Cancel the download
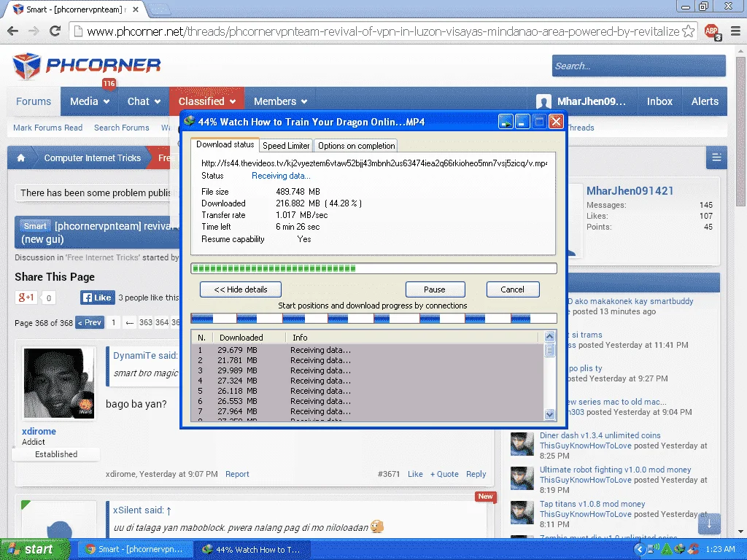 (513, 289)
